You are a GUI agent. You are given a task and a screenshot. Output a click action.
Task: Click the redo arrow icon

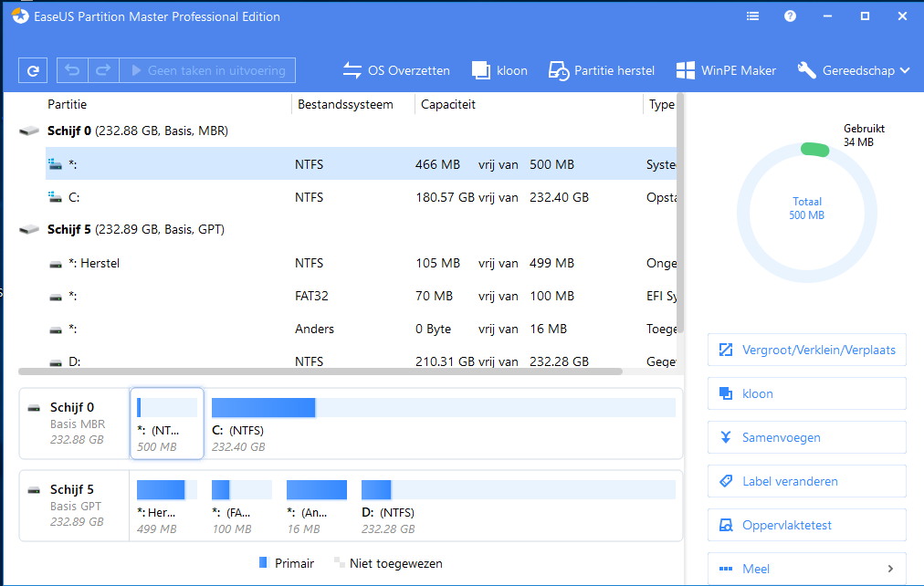pos(104,70)
